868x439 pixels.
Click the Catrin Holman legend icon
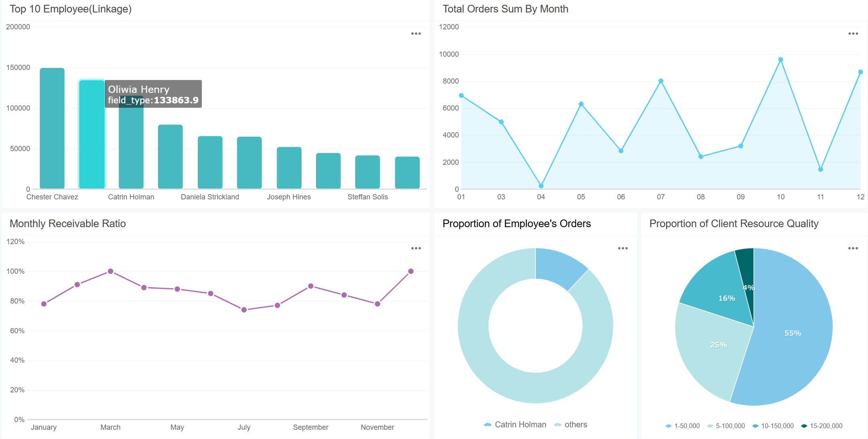pos(488,425)
